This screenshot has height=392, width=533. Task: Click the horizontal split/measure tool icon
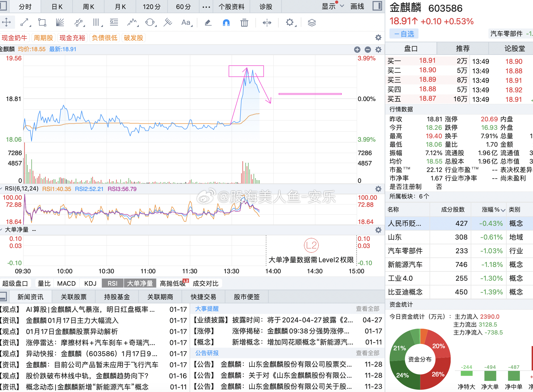tap(267, 23)
